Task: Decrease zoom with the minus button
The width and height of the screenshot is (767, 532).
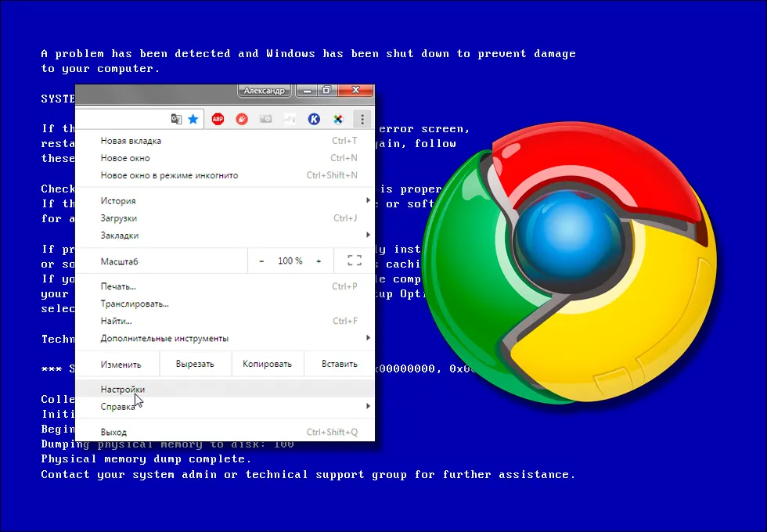Action: click(x=261, y=261)
